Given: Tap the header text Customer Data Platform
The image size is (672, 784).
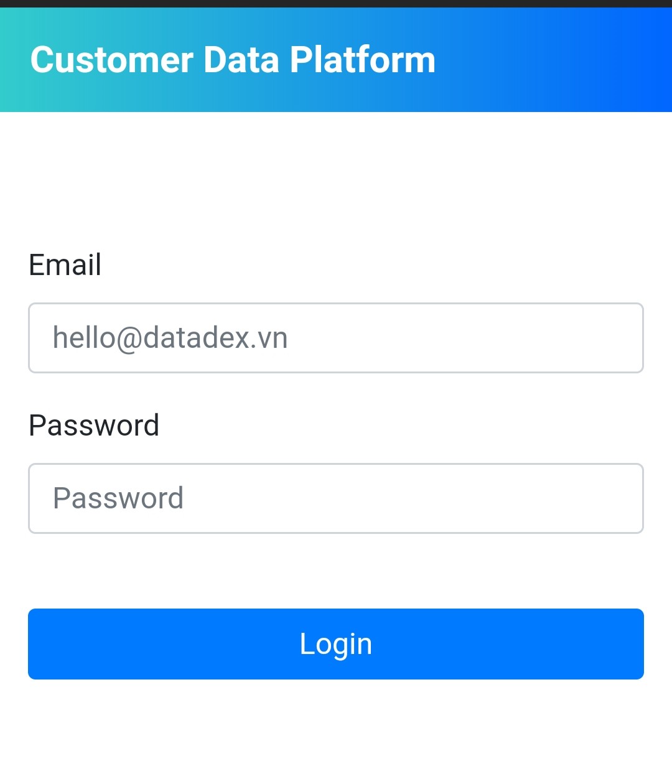Looking at the screenshot, I should [233, 60].
